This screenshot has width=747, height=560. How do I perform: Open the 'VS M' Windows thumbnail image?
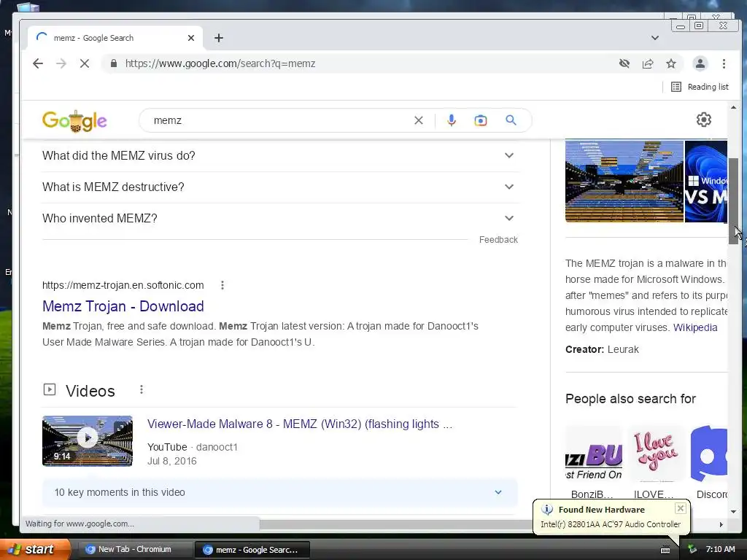tap(706, 182)
